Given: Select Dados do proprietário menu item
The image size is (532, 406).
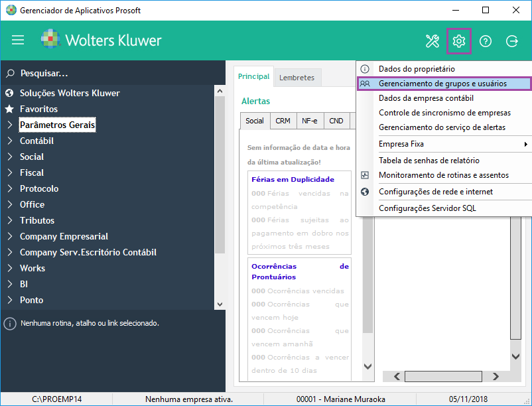Looking at the screenshot, I should 444,69.
